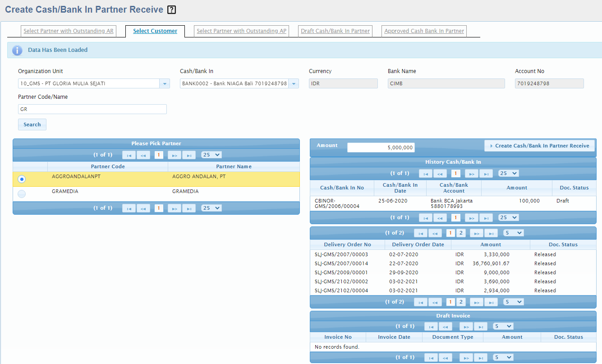Go to previous page in Delivery Order bottom paginator
The image size is (602, 364).
click(x=435, y=302)
